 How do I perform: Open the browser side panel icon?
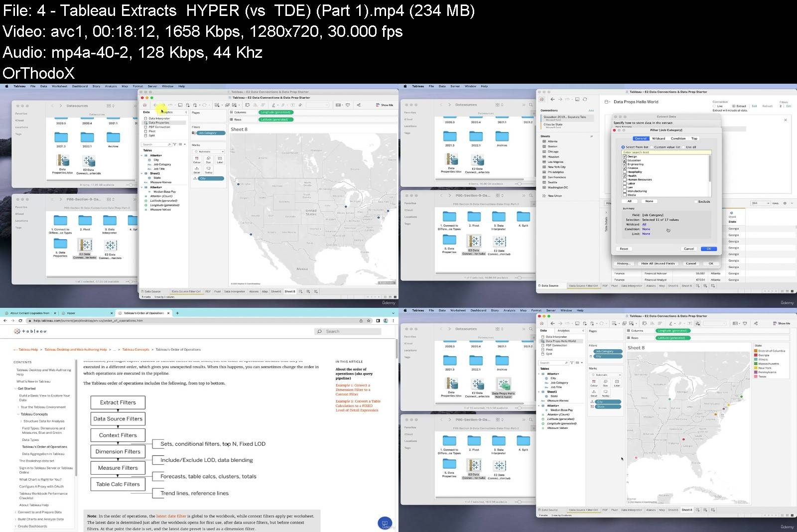click(378, 321)
